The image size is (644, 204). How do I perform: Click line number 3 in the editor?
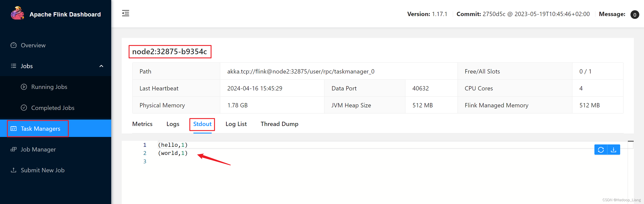144,161
